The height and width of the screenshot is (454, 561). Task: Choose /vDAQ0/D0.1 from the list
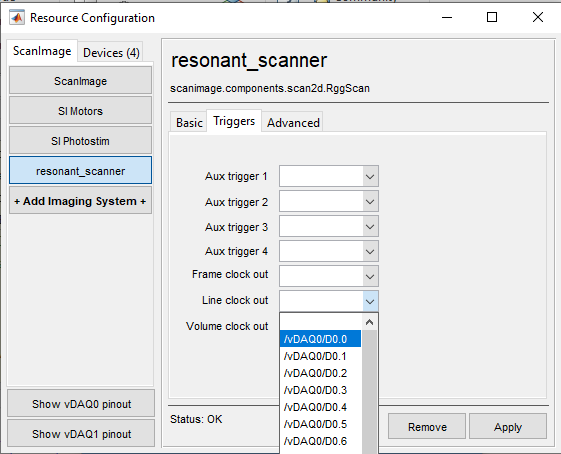(320, 356)
